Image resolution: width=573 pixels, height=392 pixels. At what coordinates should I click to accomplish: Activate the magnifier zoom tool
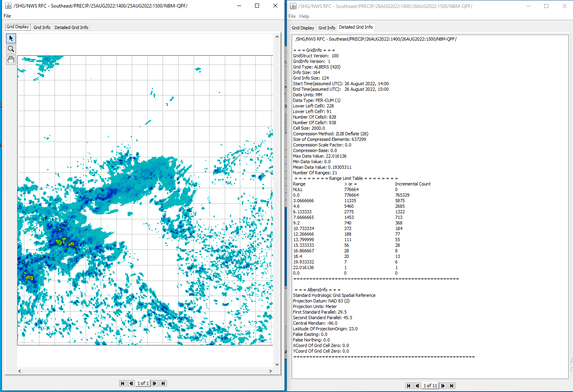pyautogui.click(x=11, y=49)
